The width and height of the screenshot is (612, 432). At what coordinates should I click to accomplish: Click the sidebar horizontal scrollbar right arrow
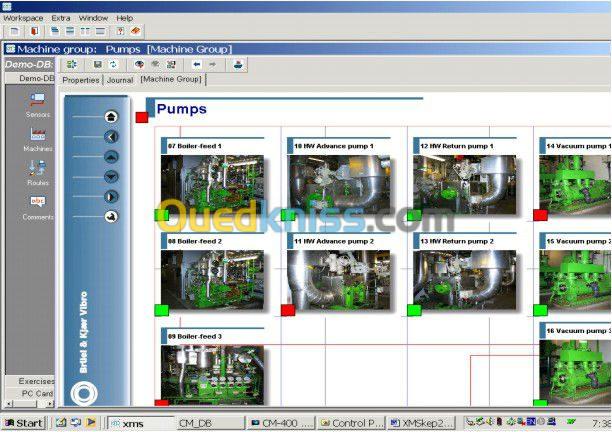pos(51,404)
